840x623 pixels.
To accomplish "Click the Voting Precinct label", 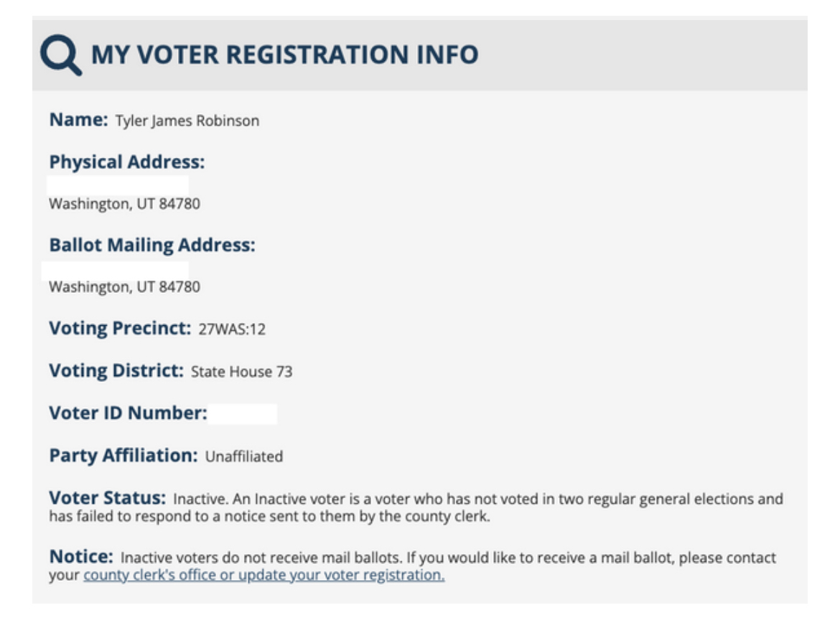I will click(119, 329).
